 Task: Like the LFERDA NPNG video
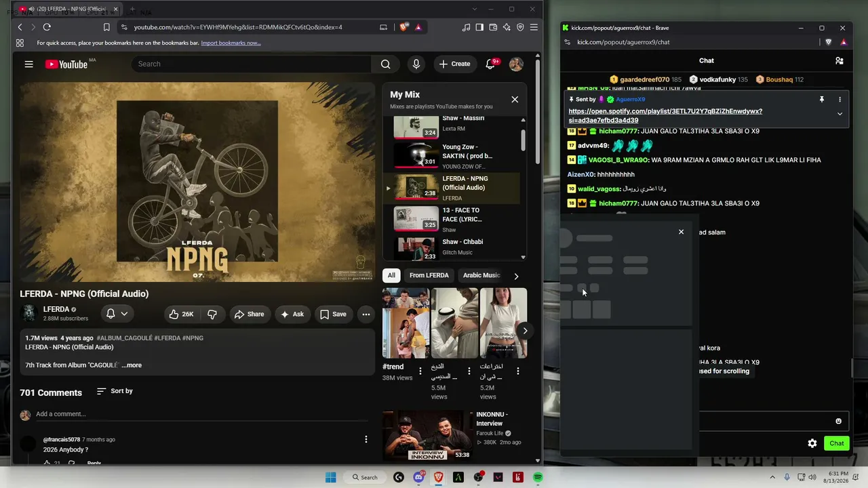181,314
